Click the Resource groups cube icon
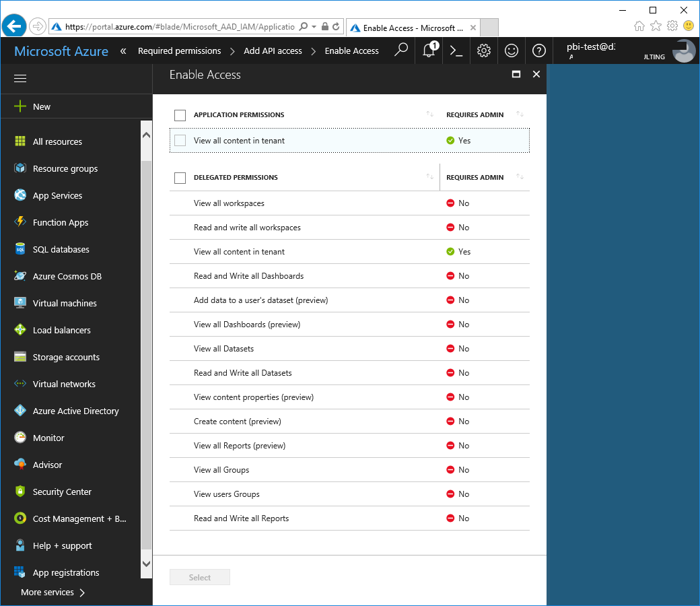This screenshot has height=606, width=700. (20, 168)
